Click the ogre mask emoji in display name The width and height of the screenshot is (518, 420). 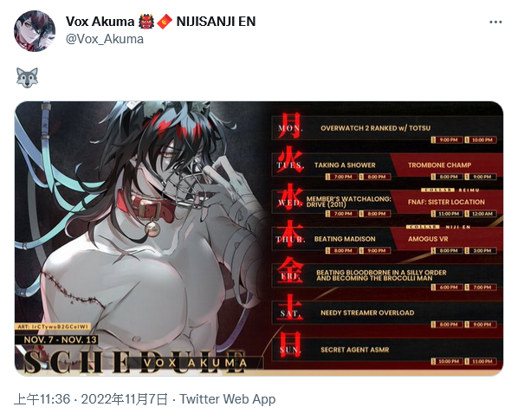(146, 22)
